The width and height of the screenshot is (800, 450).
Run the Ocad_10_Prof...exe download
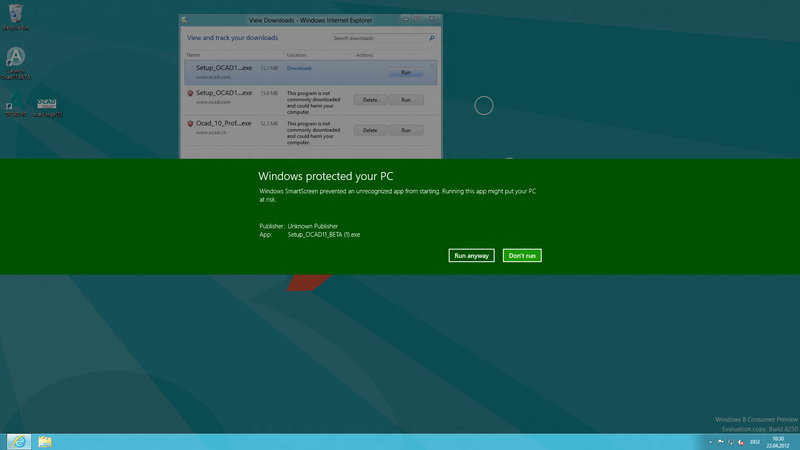406,130
